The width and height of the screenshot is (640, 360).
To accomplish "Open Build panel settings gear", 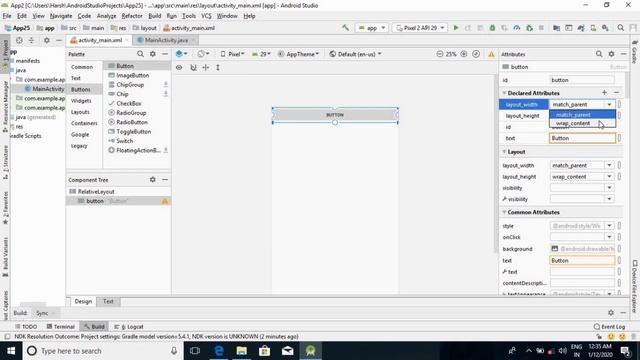I will [611, 313].
